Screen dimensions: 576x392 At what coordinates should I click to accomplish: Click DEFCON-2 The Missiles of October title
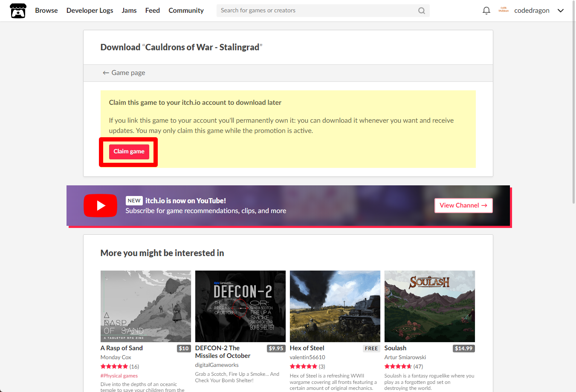pos(223,352)
